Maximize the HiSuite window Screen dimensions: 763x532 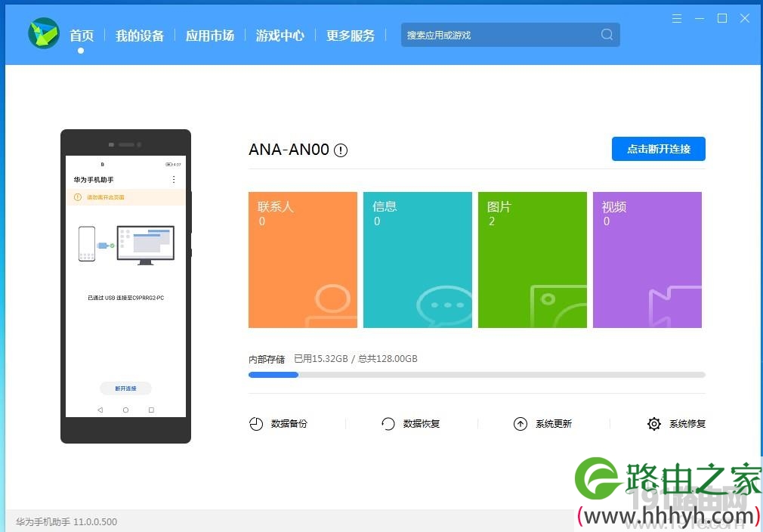[722, 18]
